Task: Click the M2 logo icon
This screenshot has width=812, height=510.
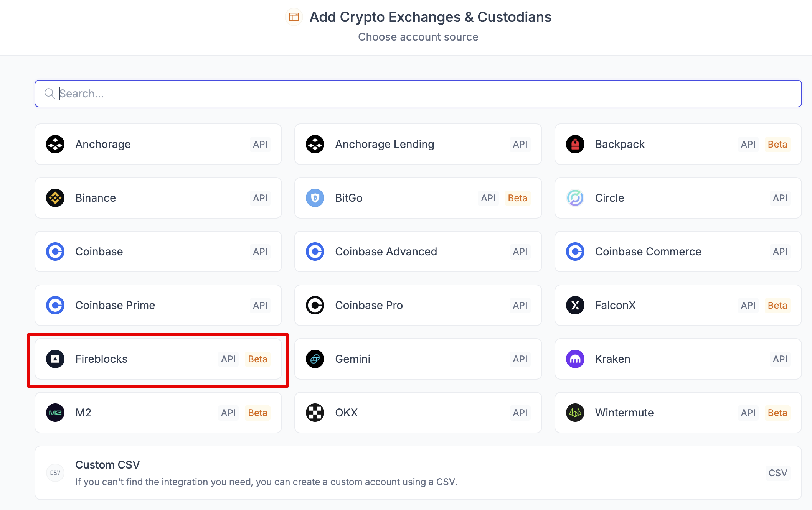Action: [x=55, y=413]
